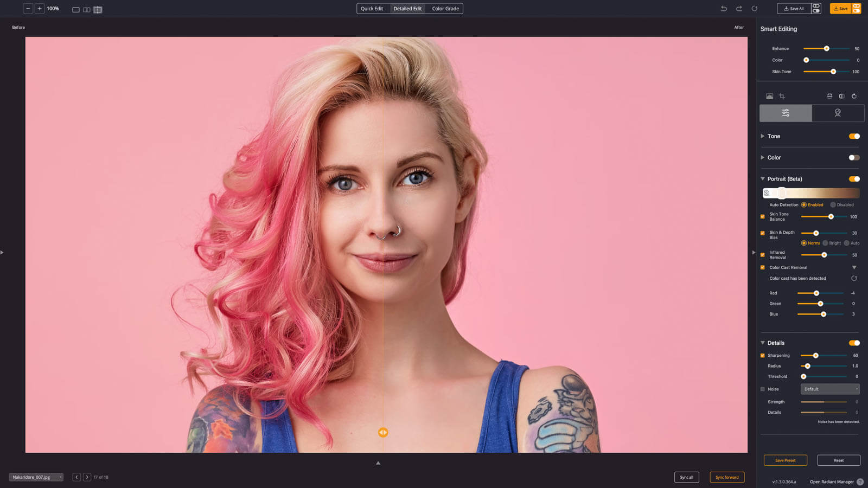The width and height of the screenshot is (868, 488).
Task: Switch to the Quick Edit tab
Action: 372,9
